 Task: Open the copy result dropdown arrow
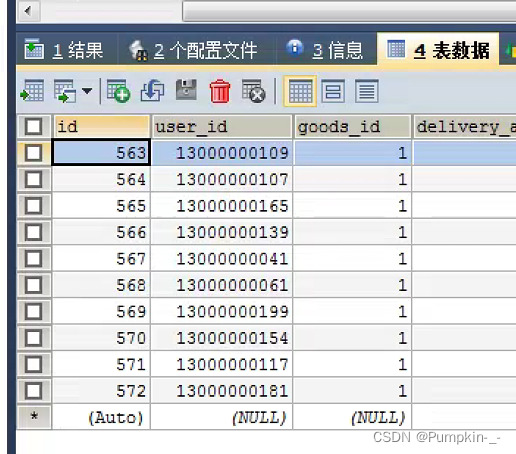[x=87, y=91]
